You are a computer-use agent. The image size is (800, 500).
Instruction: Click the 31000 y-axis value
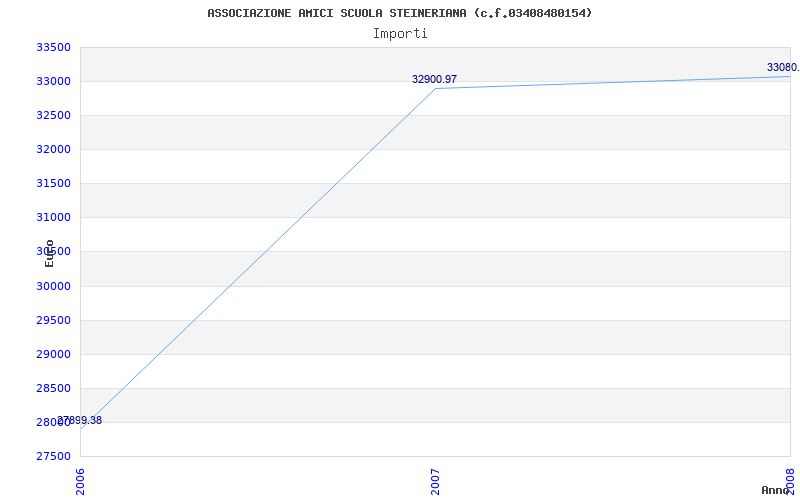(x=53, y=217)
